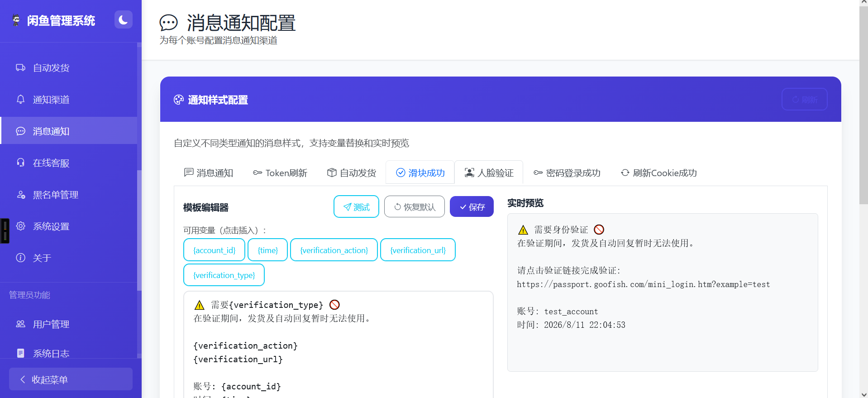
Task: Insert the {verification_type} variable
Action: (x=224, y=275)
